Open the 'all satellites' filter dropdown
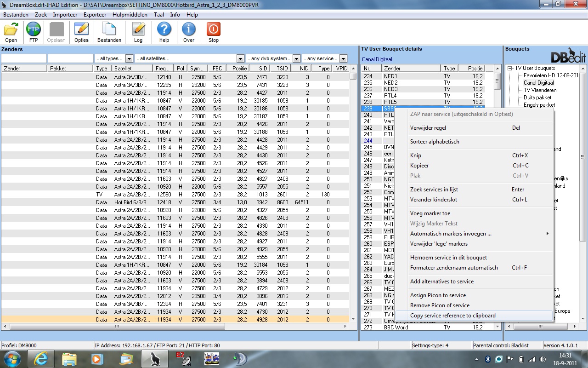588x368 pixels. (240, 59)
